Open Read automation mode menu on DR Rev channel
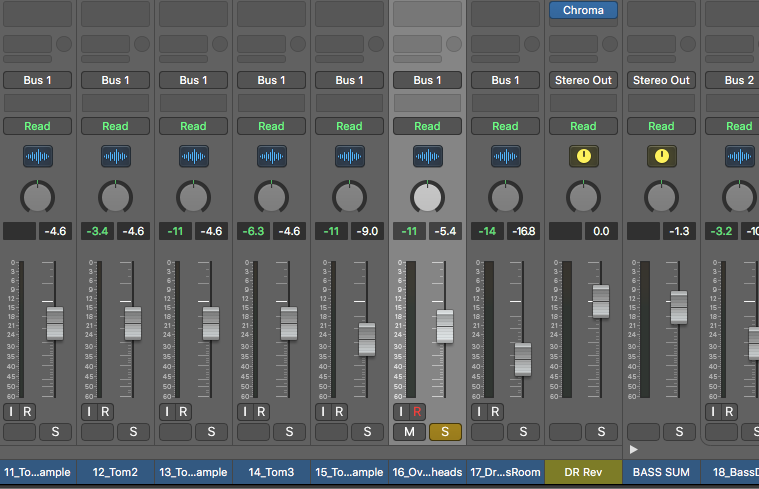 coord(583,126)
